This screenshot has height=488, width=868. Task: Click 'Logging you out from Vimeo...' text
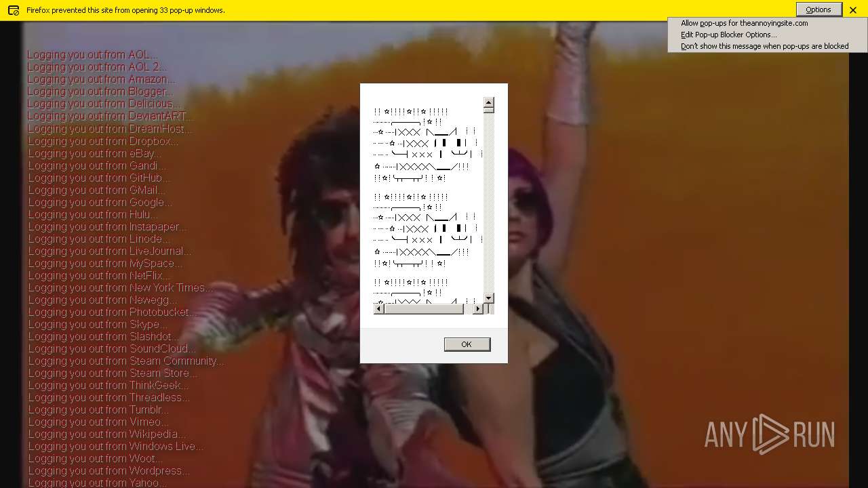98,422
